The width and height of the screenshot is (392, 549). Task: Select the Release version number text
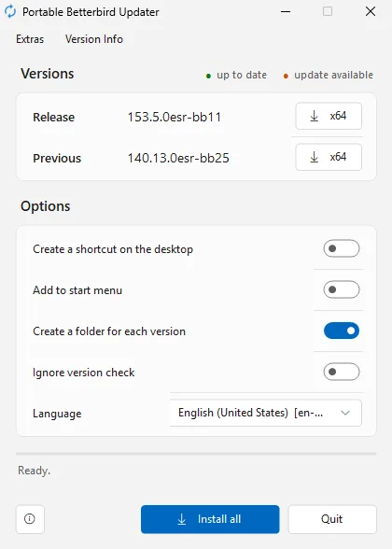coord(175,117)
